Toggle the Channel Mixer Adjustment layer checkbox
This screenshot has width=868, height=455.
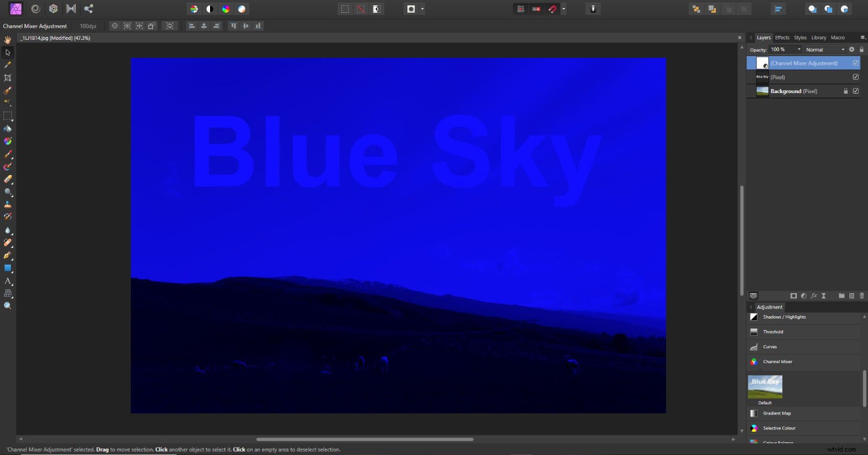[855, 63]
